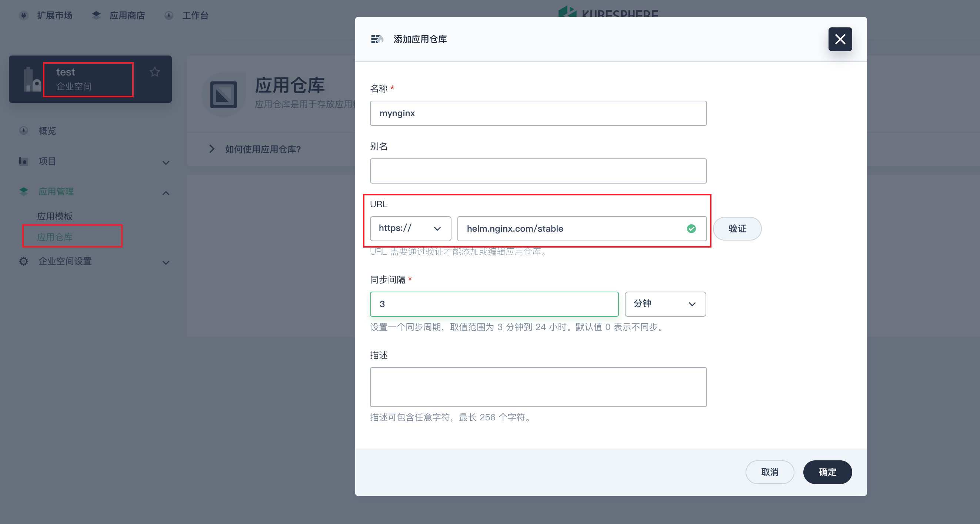Click the 取消 cancel button
Viewport: 980px width, 524px height.
pos(770,472)
